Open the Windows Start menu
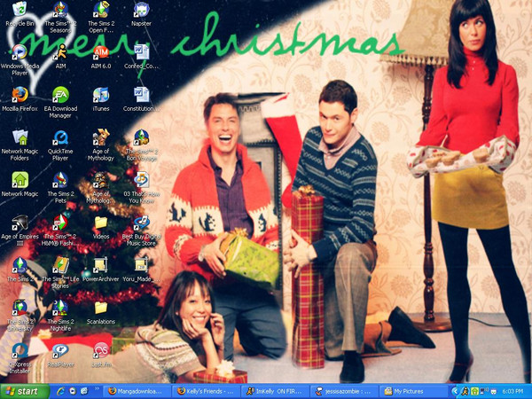532x399 pixels. coord(25,392)
